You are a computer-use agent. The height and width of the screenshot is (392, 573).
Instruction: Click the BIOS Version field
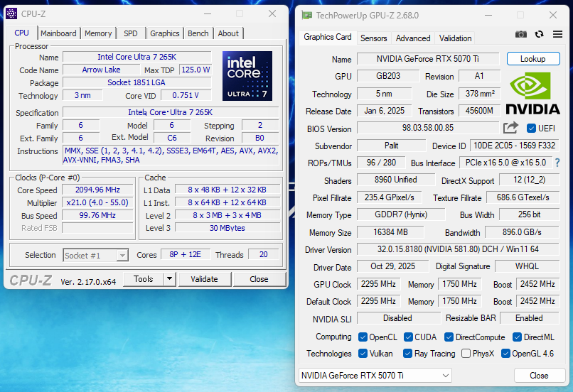427,129
